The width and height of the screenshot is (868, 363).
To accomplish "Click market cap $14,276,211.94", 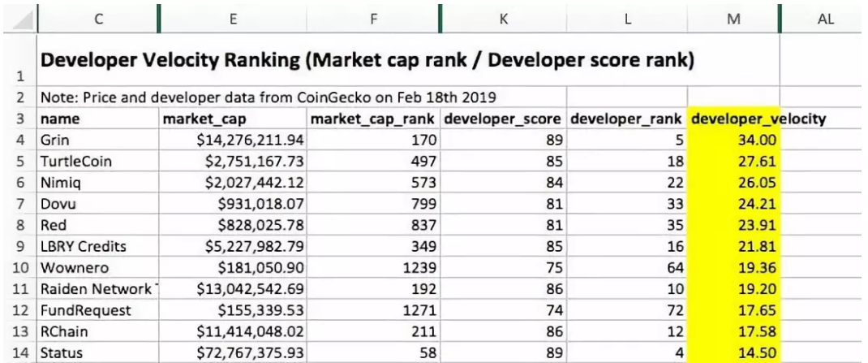I will [x=233, y=140].
